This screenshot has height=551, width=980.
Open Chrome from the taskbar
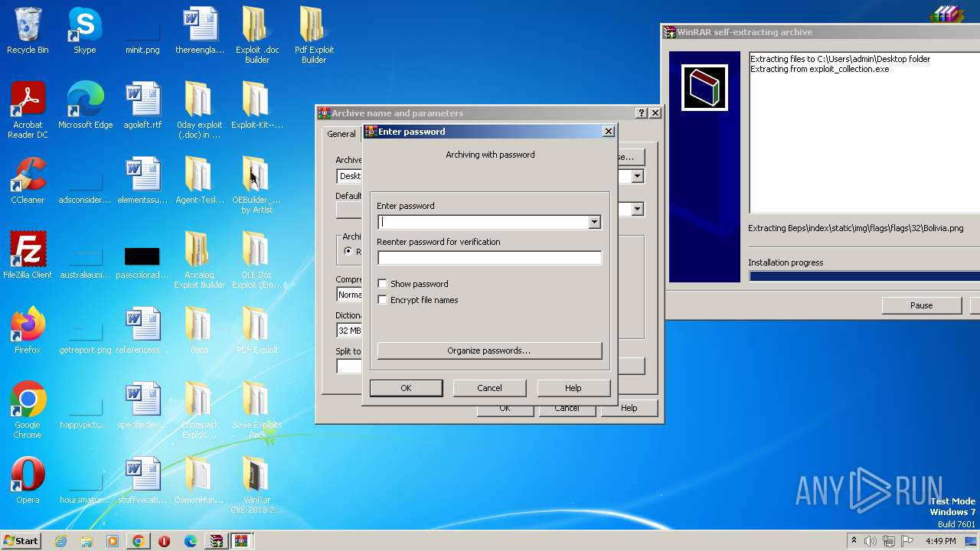tap(139, 541)
